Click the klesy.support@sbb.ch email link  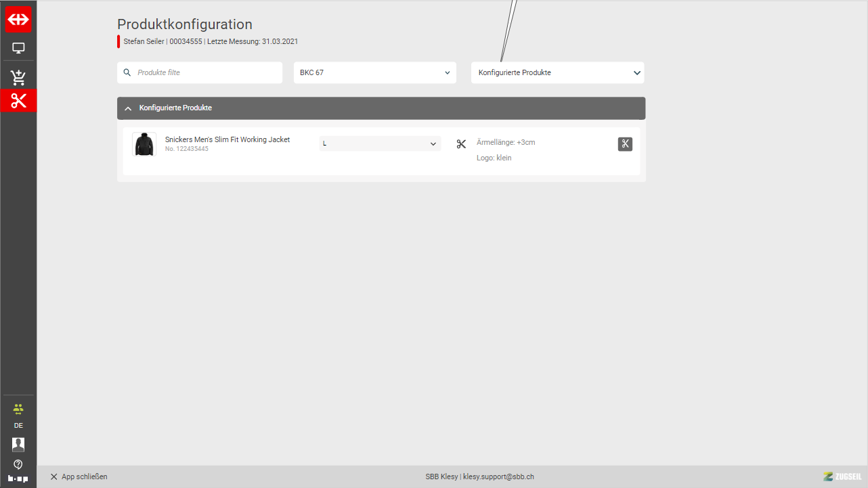point(498,476)
